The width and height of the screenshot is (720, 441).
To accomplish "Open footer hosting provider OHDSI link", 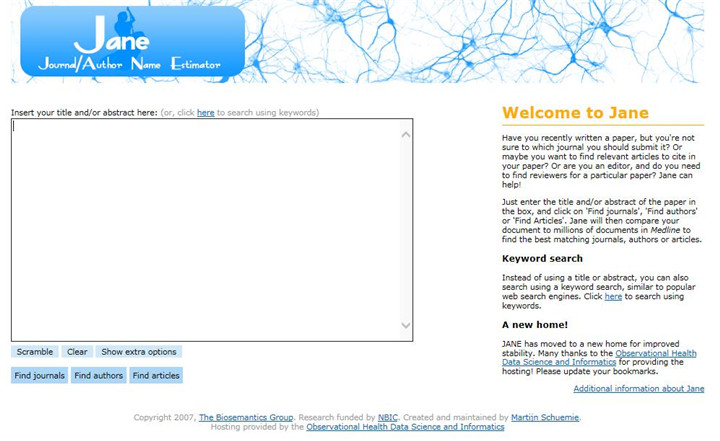I will click(405, 427).
